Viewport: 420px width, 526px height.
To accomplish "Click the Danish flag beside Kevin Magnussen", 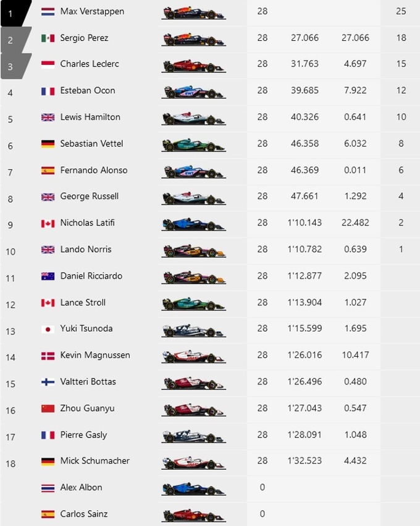I will click(x=48, y=355).
